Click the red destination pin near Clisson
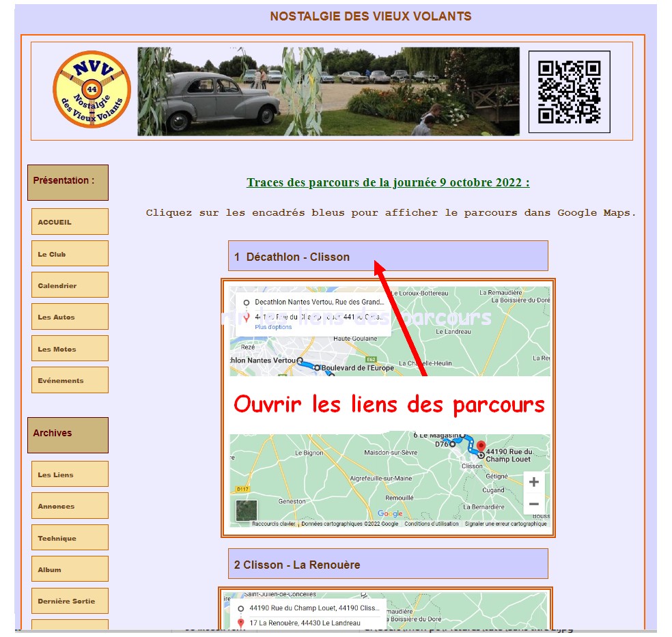 [x=481, y=446]
